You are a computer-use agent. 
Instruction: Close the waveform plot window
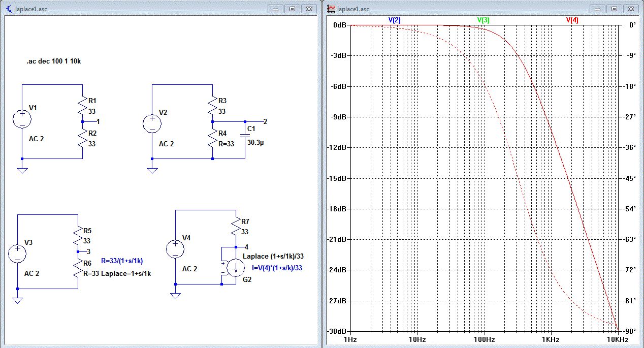(x=630, y=9)
